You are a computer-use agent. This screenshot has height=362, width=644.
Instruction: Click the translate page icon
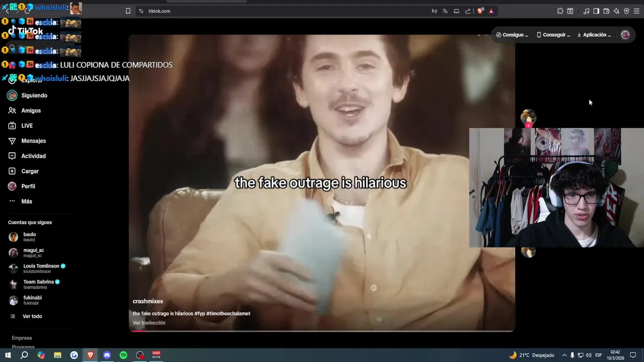pos(445,11)
